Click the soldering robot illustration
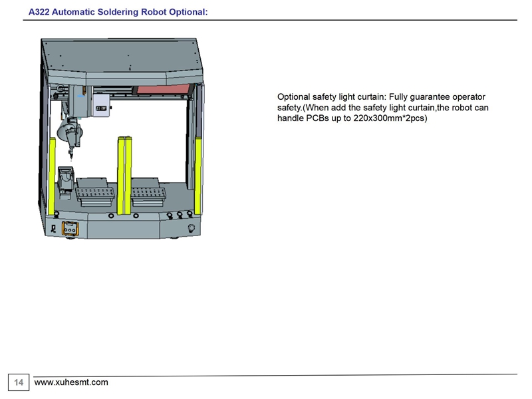The height and width of the screenshot is (399, 532). [x=121, y=138]
